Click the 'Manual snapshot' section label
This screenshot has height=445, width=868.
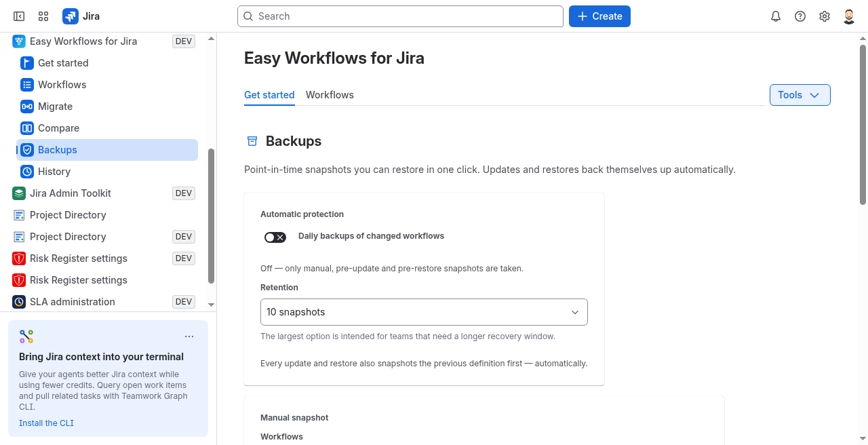(294, 418)
